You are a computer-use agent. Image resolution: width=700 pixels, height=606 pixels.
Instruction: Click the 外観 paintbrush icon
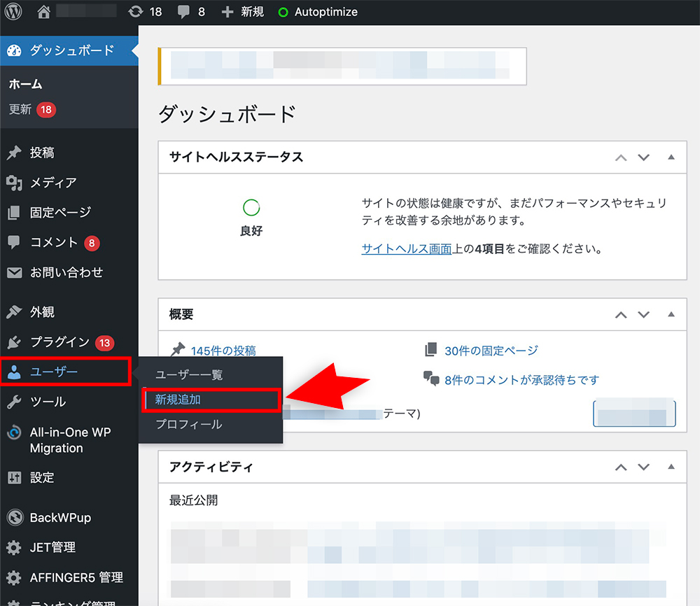click(x=14, y=312)
